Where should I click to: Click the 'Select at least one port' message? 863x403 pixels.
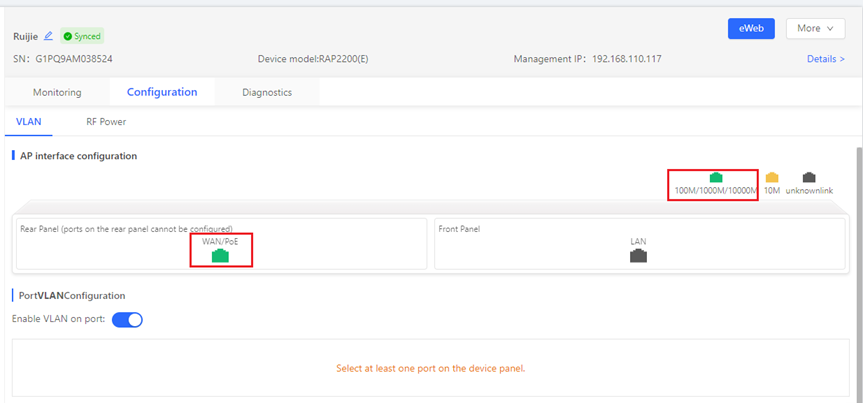[x=431, y=368]
